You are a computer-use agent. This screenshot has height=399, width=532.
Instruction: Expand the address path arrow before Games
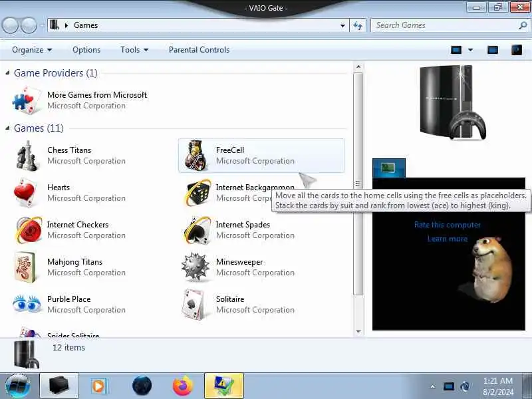(66, 25)
